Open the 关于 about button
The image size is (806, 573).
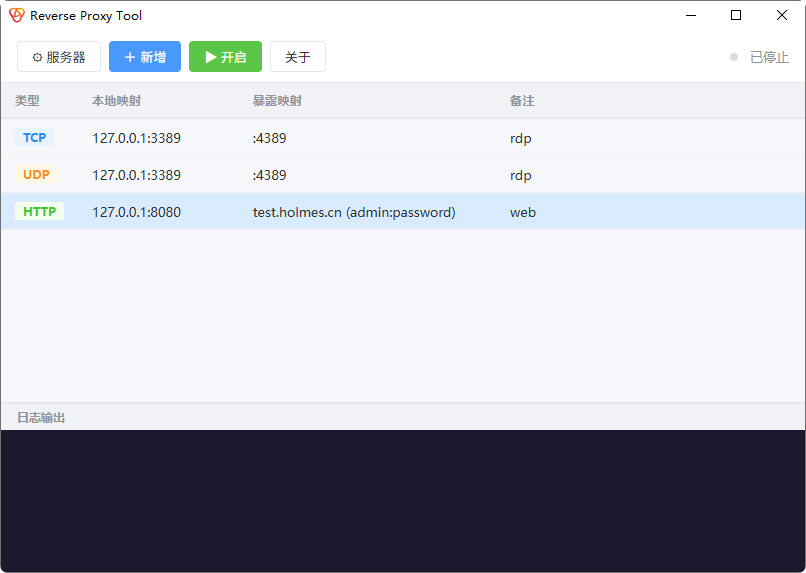(x=298, y=57)
